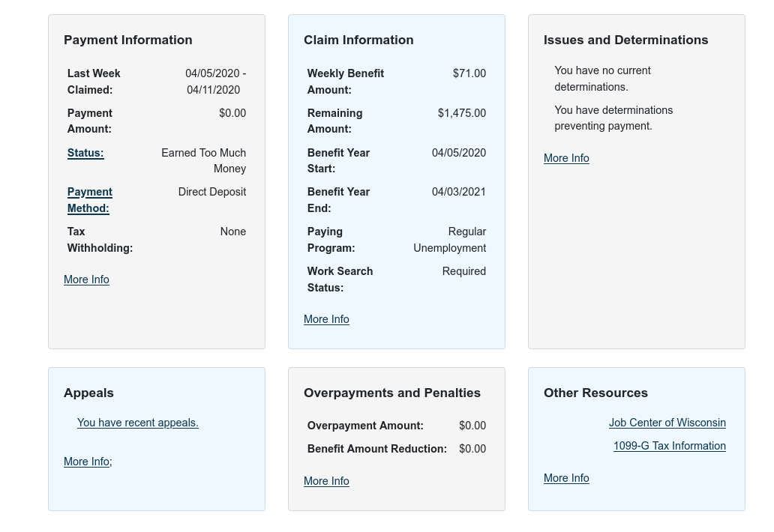Open More Info in Issues and Determinations

point(566,158)
